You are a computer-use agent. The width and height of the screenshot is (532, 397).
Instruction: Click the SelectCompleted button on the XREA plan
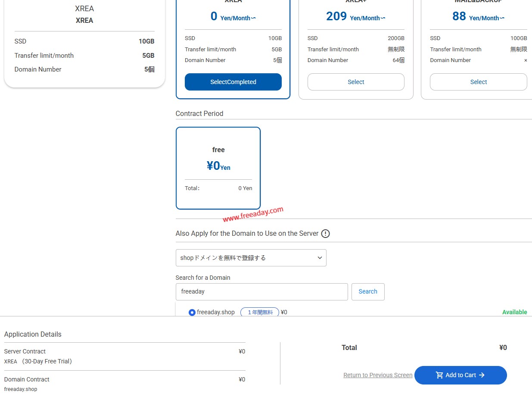[233, 81]
